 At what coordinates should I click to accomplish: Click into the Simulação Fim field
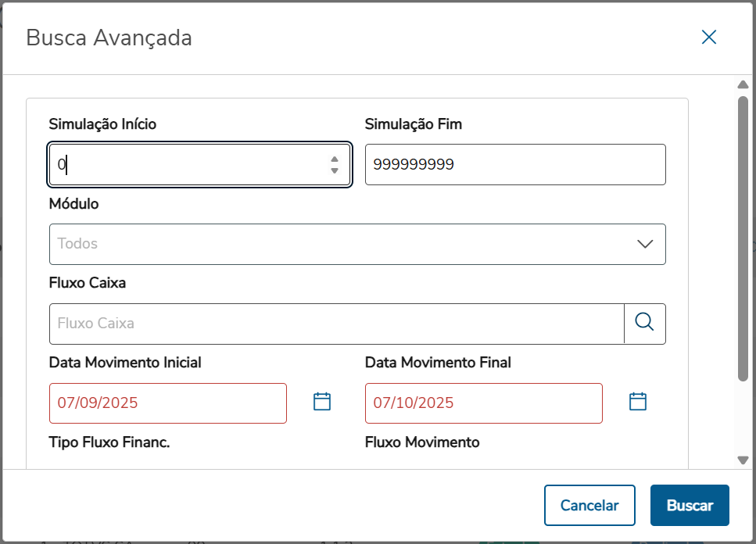[x=514, y=165]
